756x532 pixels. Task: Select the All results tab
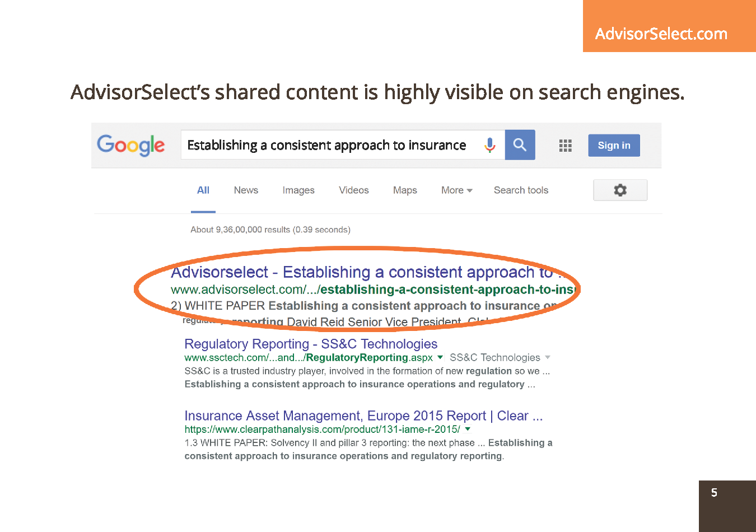point(203,190)
